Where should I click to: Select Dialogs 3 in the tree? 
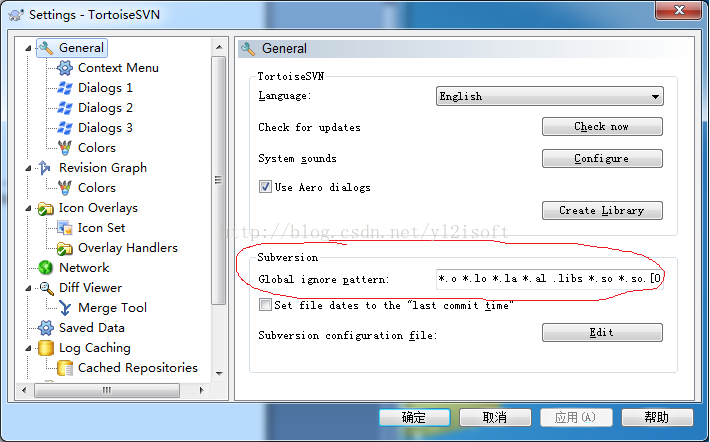105,128
